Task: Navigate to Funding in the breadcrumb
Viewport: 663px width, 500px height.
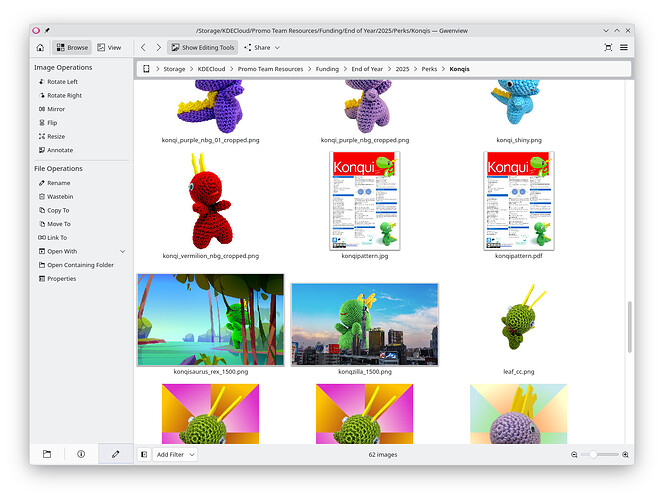Action: 327,69
